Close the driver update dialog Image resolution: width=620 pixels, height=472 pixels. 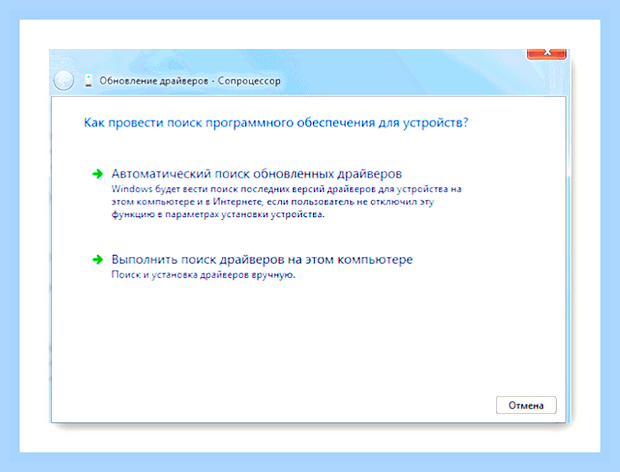point(547,54)
